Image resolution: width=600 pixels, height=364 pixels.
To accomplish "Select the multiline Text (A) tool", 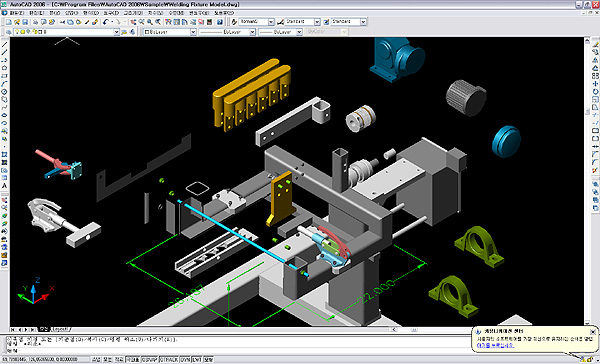I will 5,186.
